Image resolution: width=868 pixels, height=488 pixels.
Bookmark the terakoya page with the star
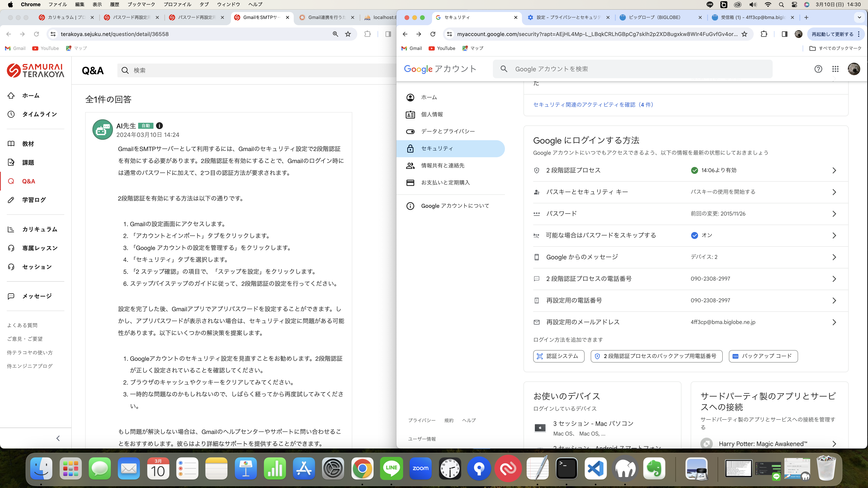click(348, 34)
